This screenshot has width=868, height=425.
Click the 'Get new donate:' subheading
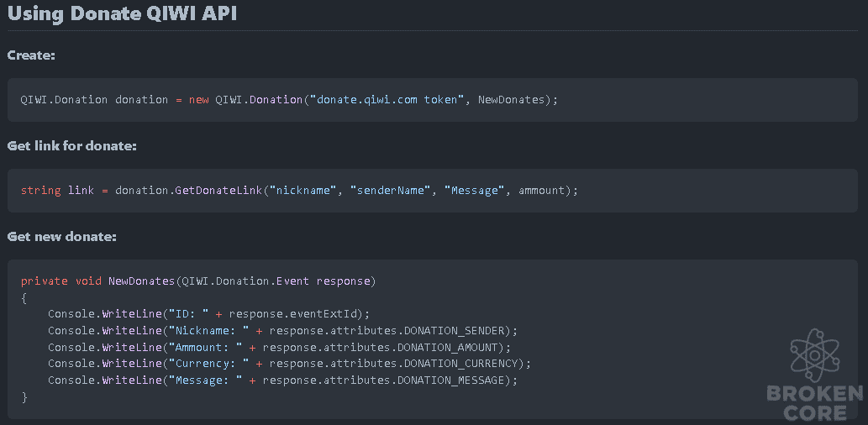61,237
